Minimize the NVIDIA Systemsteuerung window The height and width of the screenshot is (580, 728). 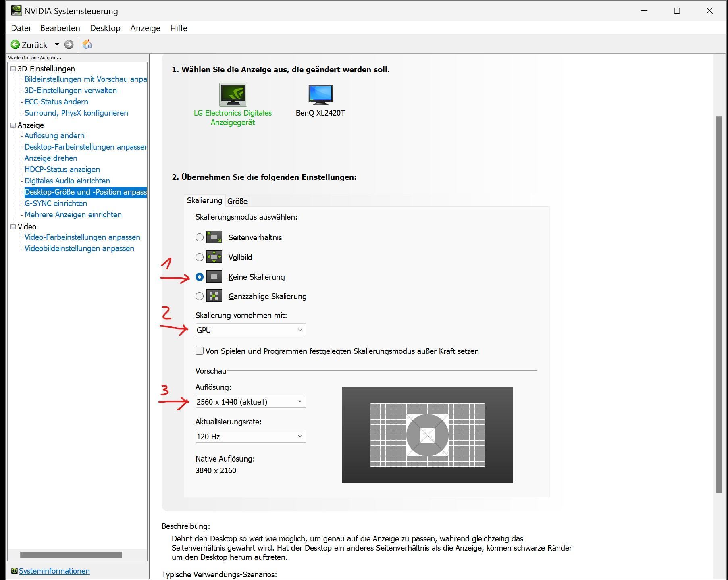tap(644, 11)
